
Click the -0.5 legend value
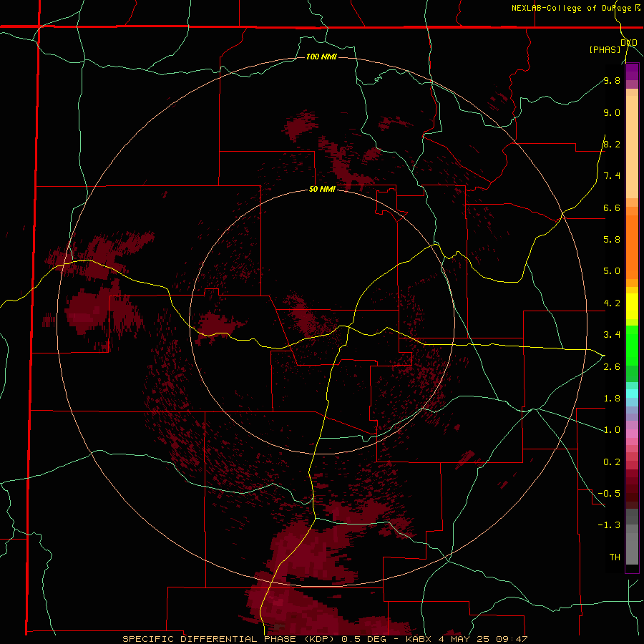(x=609, y=494)
